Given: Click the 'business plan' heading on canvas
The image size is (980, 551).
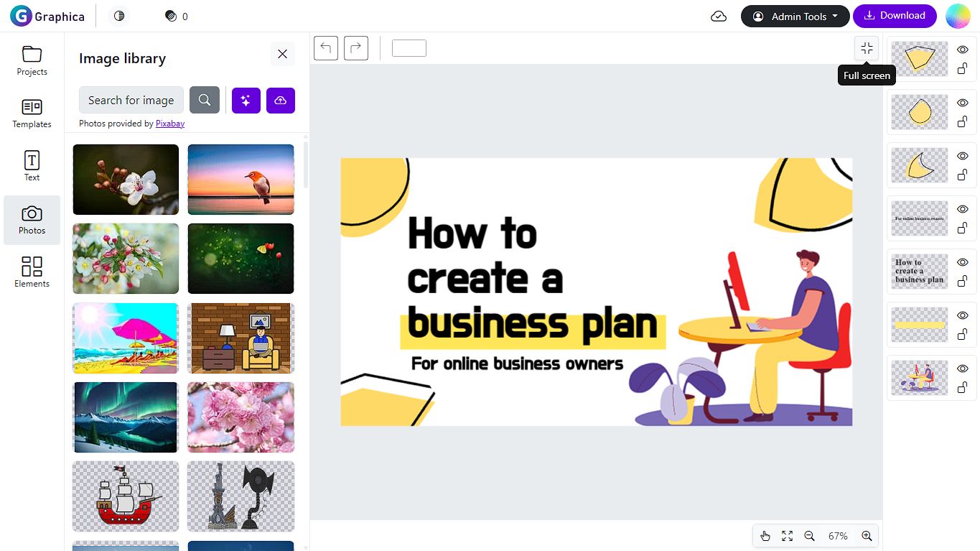Looking at the screenshot, I should click(533, 325).
